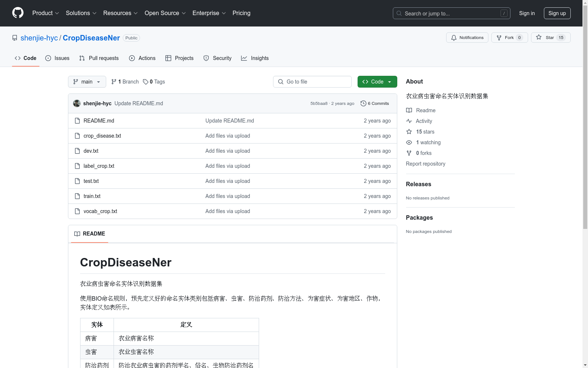
Task: Click the Sign up button
Action: [x=557, y=13]
